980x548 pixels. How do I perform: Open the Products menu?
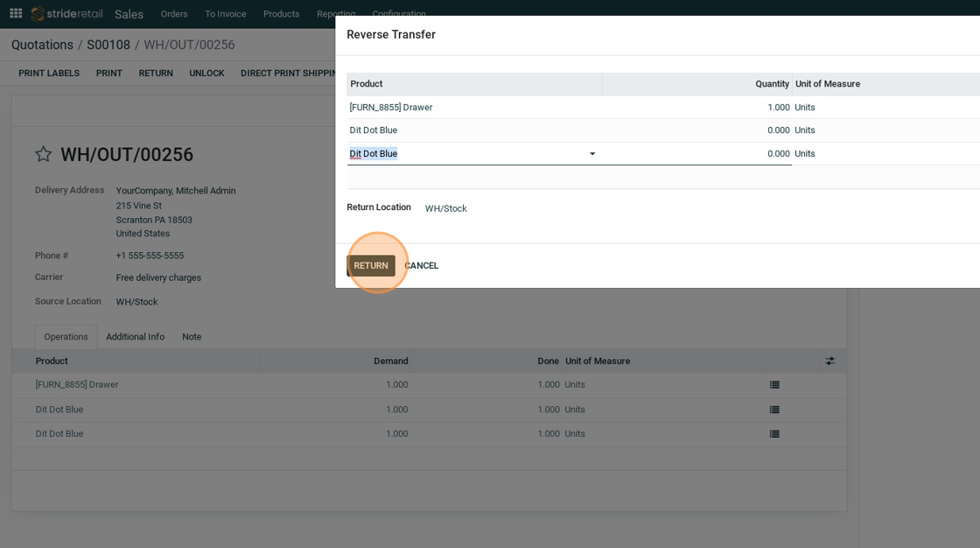(281, 14)
